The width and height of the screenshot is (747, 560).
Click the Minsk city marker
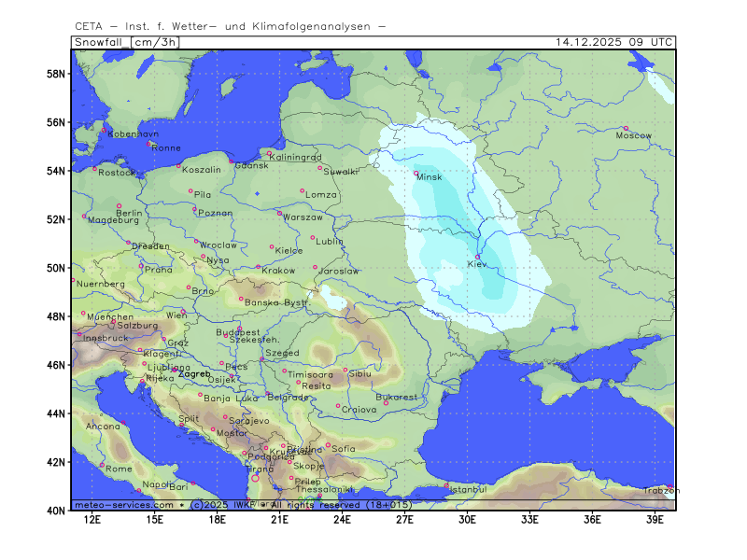(416, 173)
